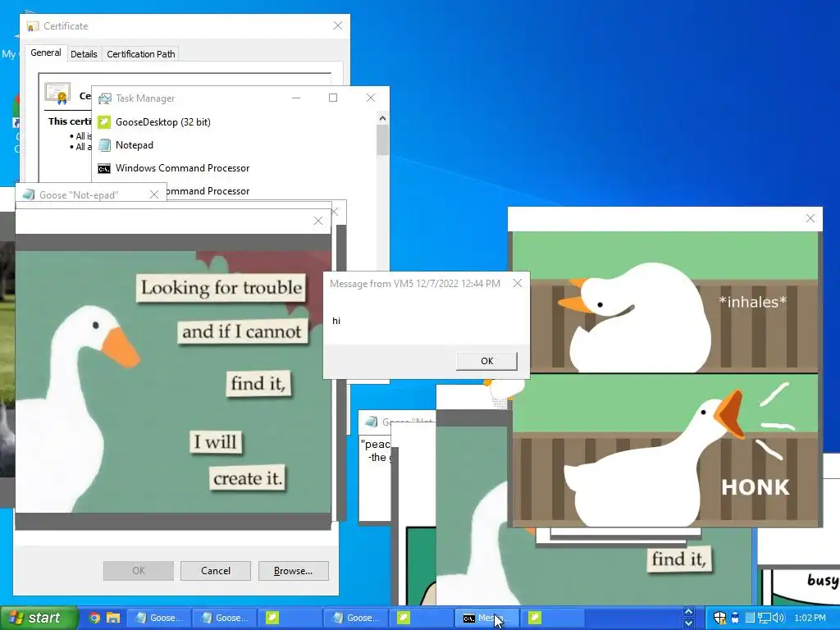The height and width of the screenshot is (630, 840).
Task: Open the file explorer quick launch icon
Action: pos(113,618)
